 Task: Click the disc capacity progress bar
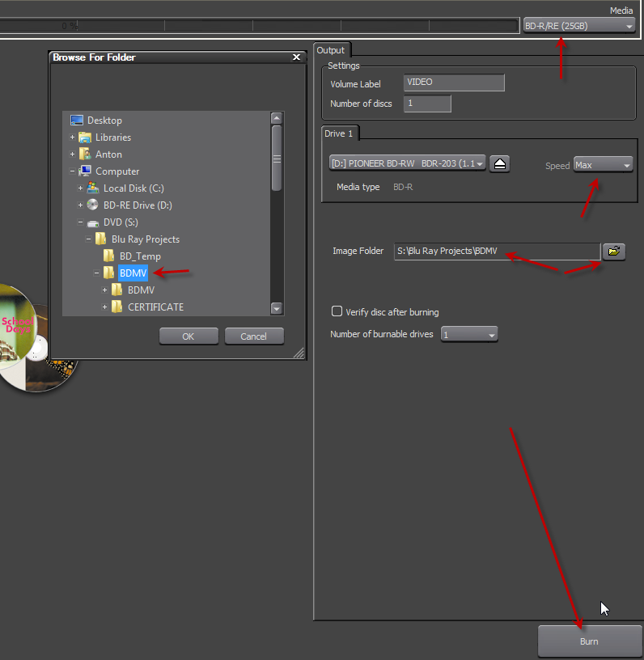click(259, 26)
